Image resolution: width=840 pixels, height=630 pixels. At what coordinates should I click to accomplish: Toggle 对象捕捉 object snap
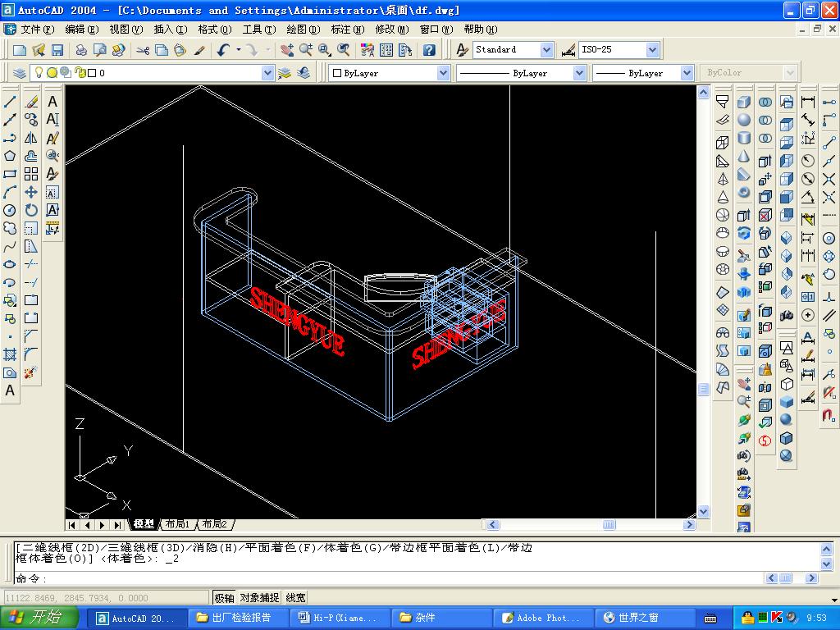(259, 598)
